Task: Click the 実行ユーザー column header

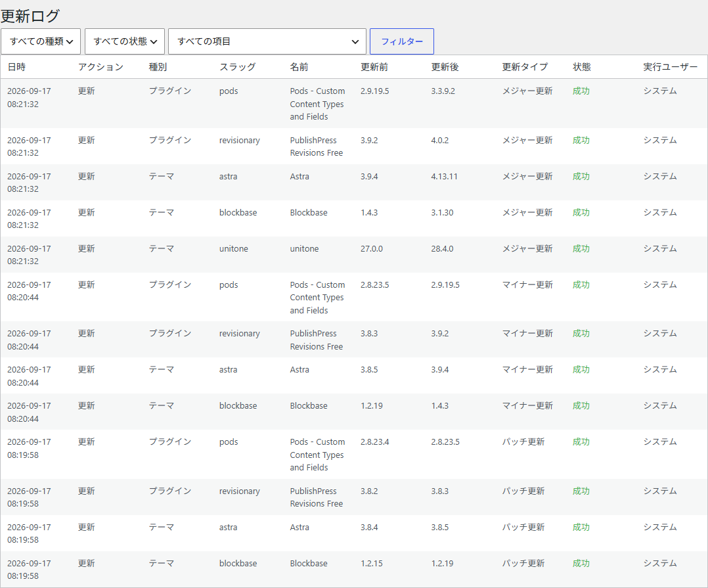Action: pos(671,67)
